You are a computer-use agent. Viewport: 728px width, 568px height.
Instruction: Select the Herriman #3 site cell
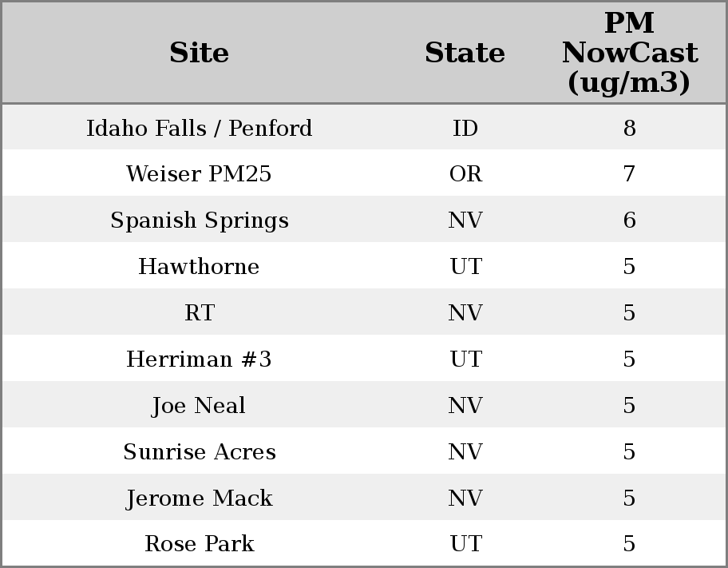200,359
